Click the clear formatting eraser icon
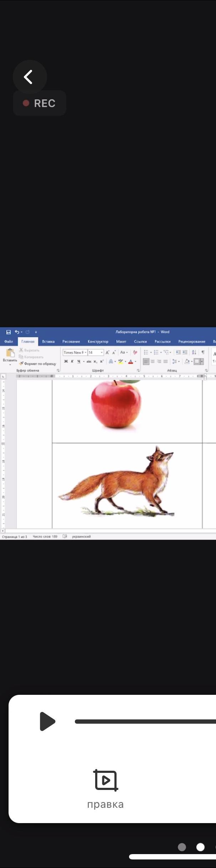216x868 pixels. (135, 352)
